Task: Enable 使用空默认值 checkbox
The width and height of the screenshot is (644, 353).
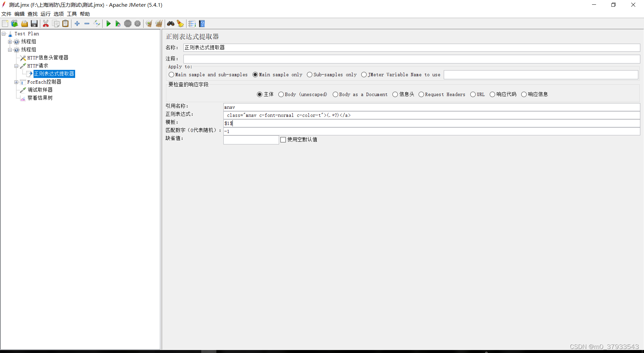Action: point(283,140)
